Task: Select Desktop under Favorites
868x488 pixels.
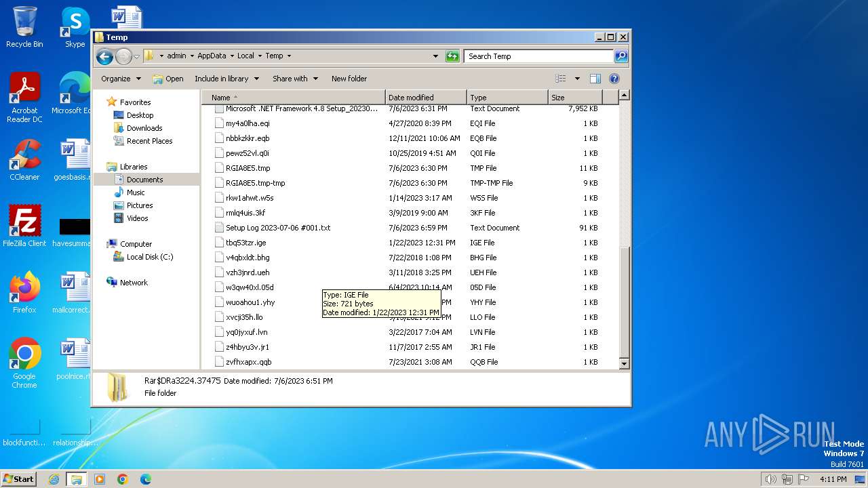Action: click(x=140, y=115)
